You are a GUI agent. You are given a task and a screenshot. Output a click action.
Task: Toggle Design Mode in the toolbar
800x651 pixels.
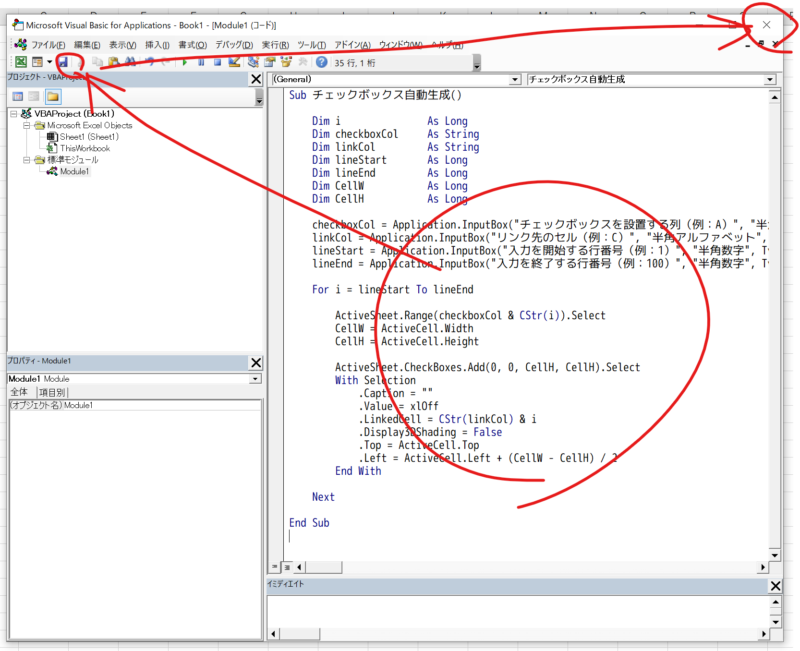click(233, 62)
